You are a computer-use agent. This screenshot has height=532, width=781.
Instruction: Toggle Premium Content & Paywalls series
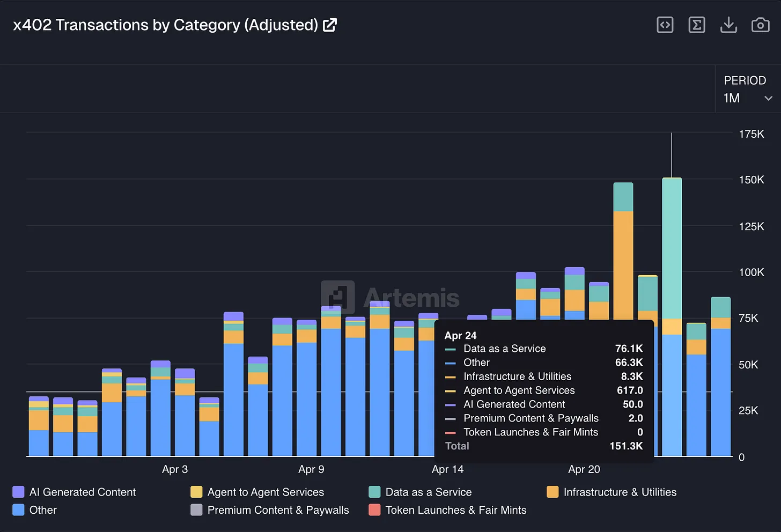click(x=278, y=510)
